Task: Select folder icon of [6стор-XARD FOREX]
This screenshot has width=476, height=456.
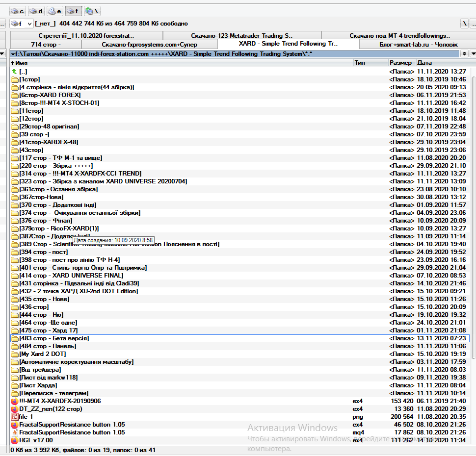Action: [15, 95]
